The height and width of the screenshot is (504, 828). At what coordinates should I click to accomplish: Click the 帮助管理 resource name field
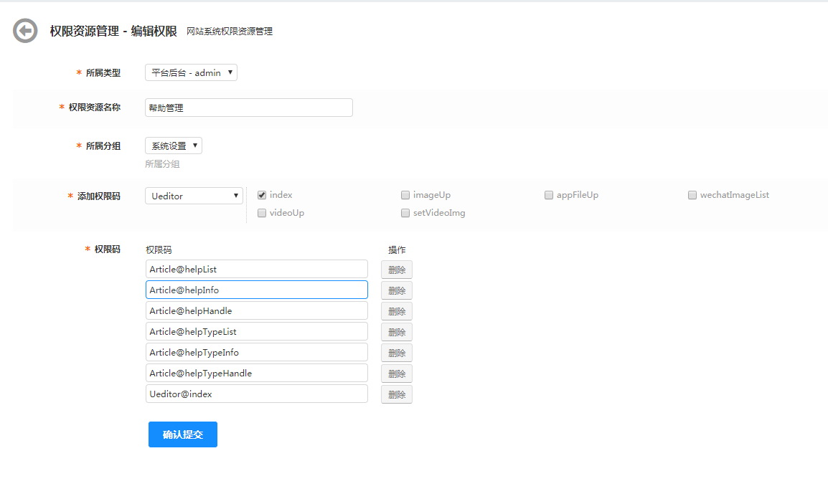[248, 108]
